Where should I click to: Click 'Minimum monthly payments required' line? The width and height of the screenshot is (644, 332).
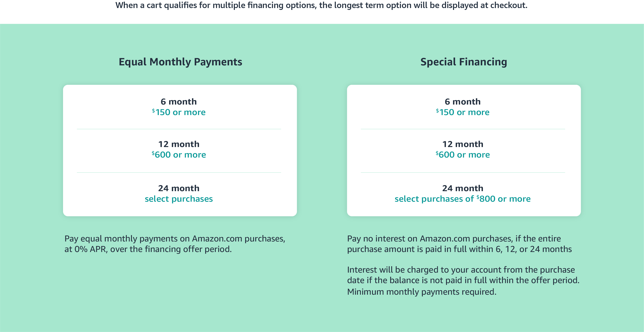click(422, 292)
